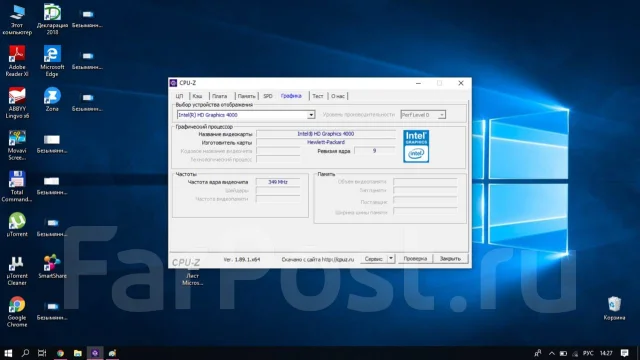Viewport: 640px width, 360px height.
Task: Select the Recycle Bin icon on desktop
Action: click(x=614, y=309)
